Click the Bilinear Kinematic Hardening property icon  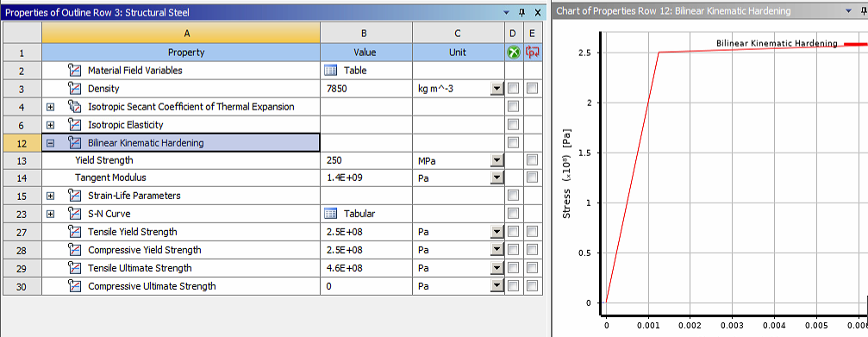click(x=74, y=143)
